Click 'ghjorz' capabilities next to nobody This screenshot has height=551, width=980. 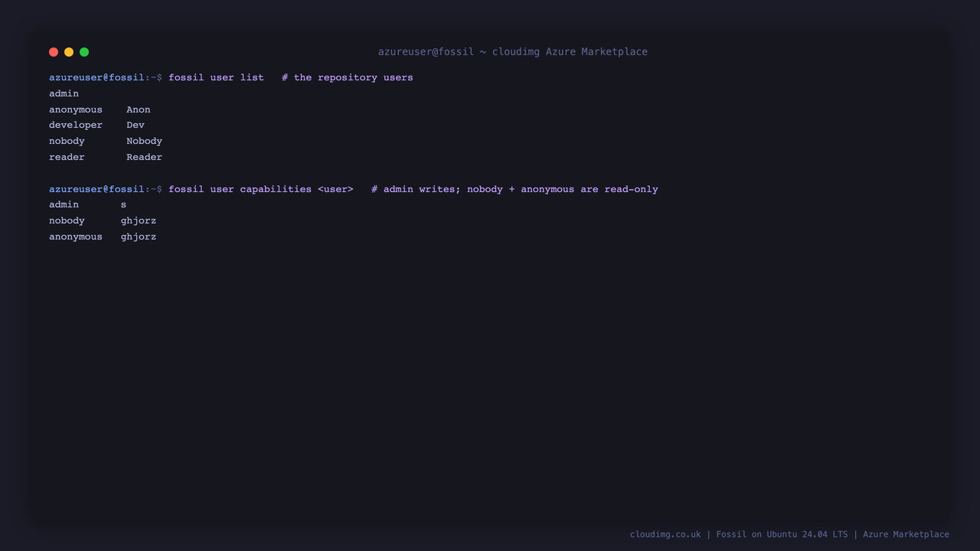(x=139, y=220)
